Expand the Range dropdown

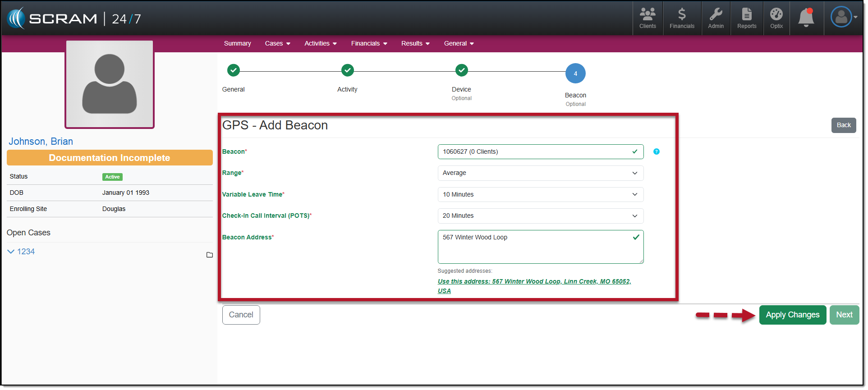click(541, 174)
